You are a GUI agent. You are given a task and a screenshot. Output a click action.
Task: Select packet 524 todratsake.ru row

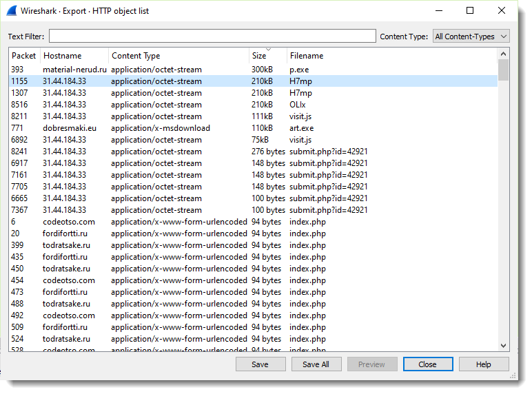(253, 339)
